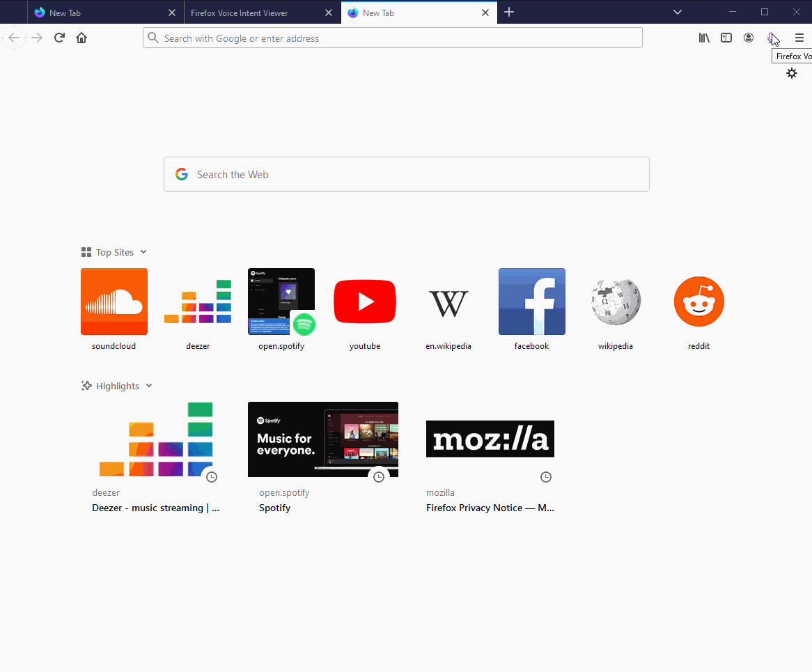Click the youtube label
812x672 pixels.
365,346
